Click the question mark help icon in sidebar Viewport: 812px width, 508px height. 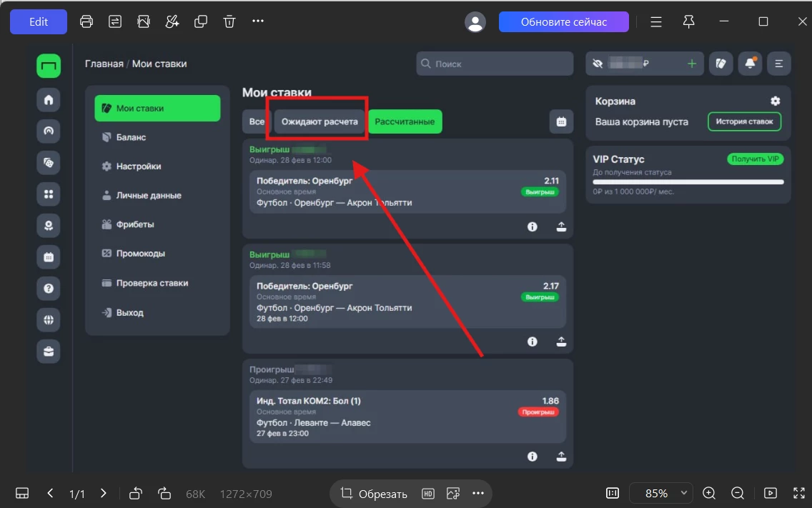pos(49,289)
